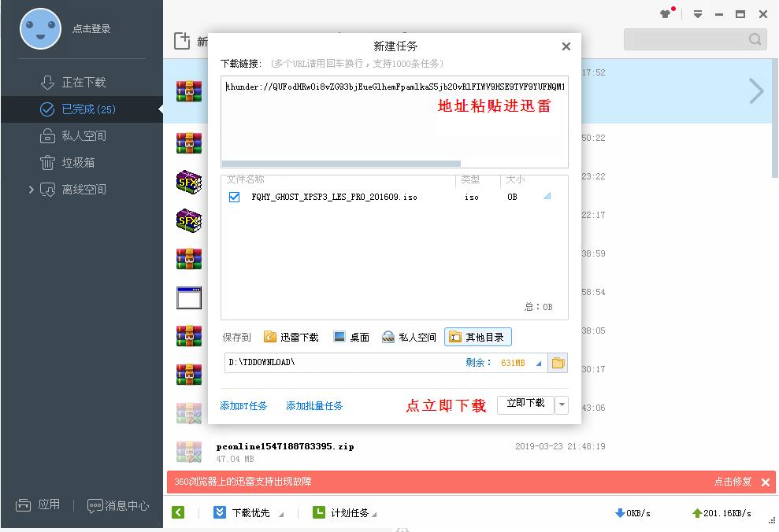Click 点击修复 on the red notification bar
This screenshot has width=779, height=532.
coord(733,482)
